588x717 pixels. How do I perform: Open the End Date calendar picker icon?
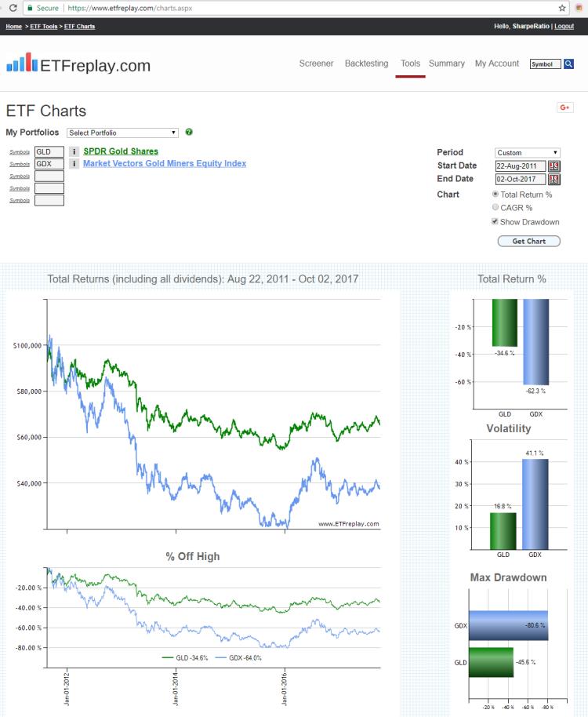coord(554,179)
